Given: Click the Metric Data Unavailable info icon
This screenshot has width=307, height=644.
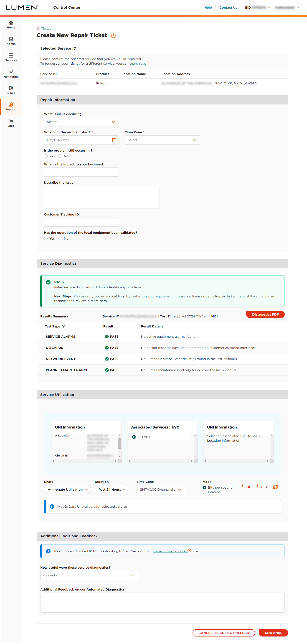Looking at the screenshot, I should (x=52, y=507).
